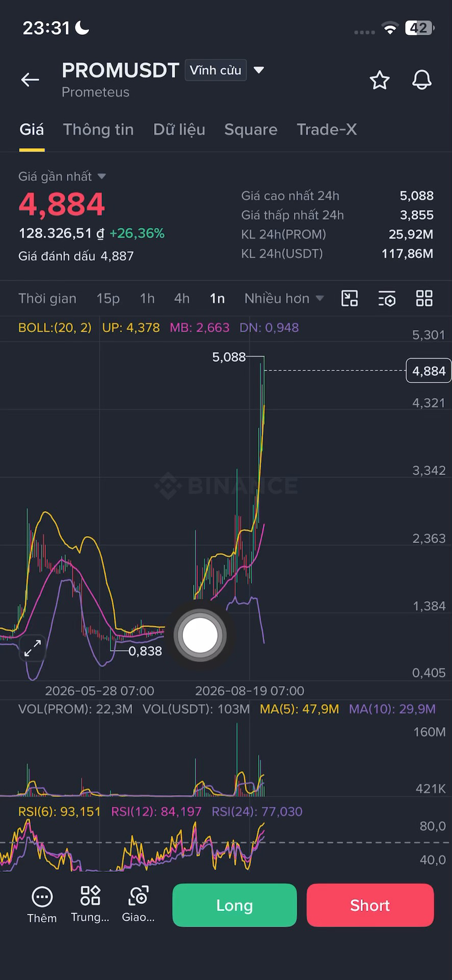
Task: Tap the RSI(24): 77,030 label
Action: (x=257, y=812)
